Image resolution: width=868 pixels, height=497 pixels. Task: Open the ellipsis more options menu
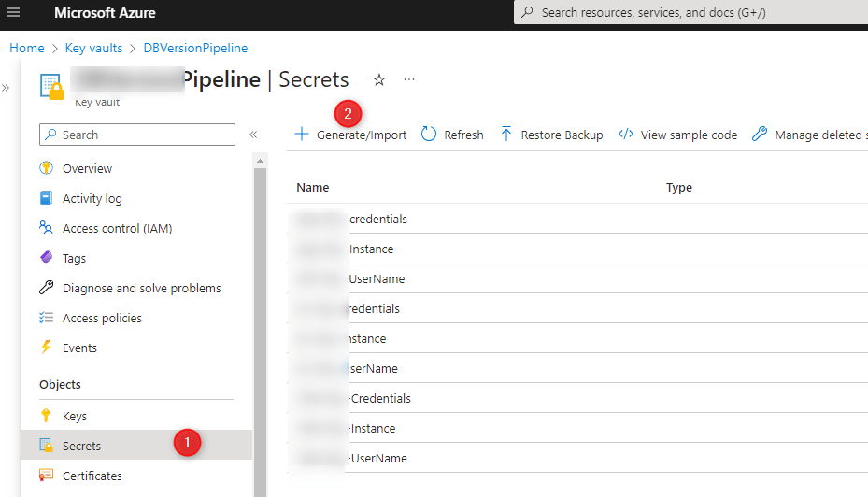coord(409,79)
